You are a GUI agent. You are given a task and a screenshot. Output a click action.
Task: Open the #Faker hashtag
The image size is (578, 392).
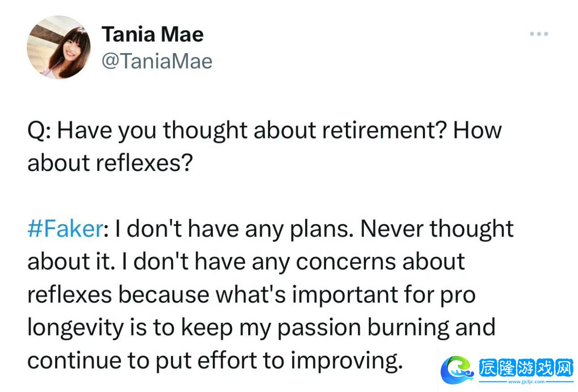click(66, 229)
